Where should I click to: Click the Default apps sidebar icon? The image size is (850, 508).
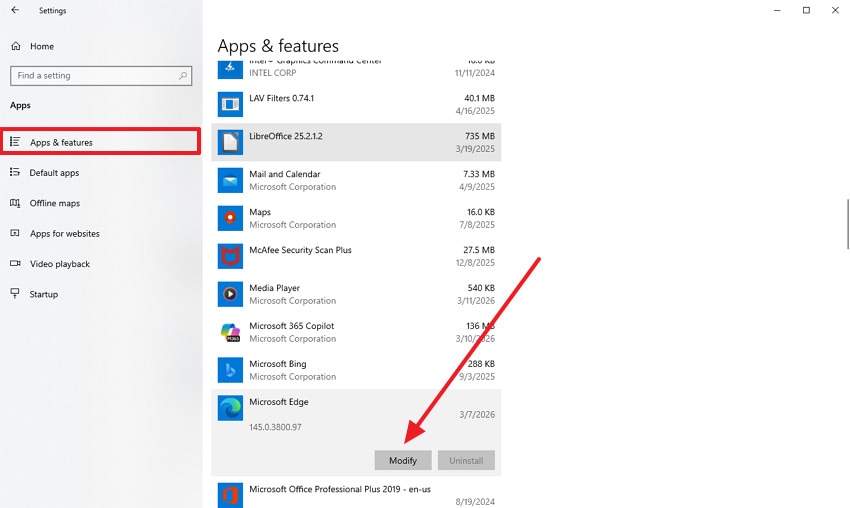15,172
